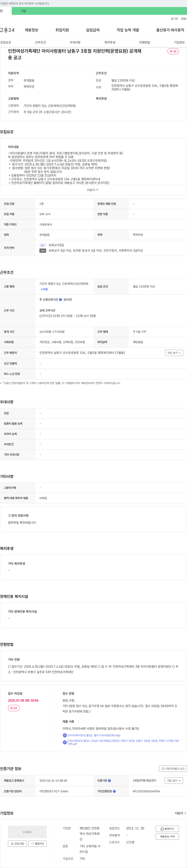Click the 고용24 logo

(x=7, y=30)
